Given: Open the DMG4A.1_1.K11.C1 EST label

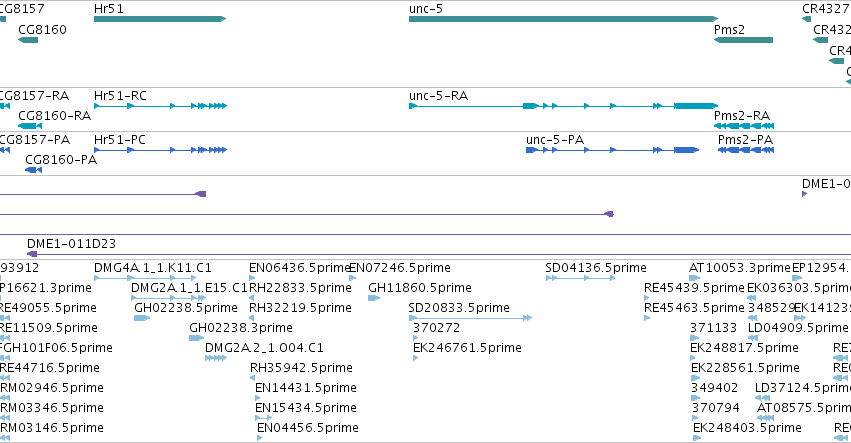Looking at the screenshot, I should 153,268.
